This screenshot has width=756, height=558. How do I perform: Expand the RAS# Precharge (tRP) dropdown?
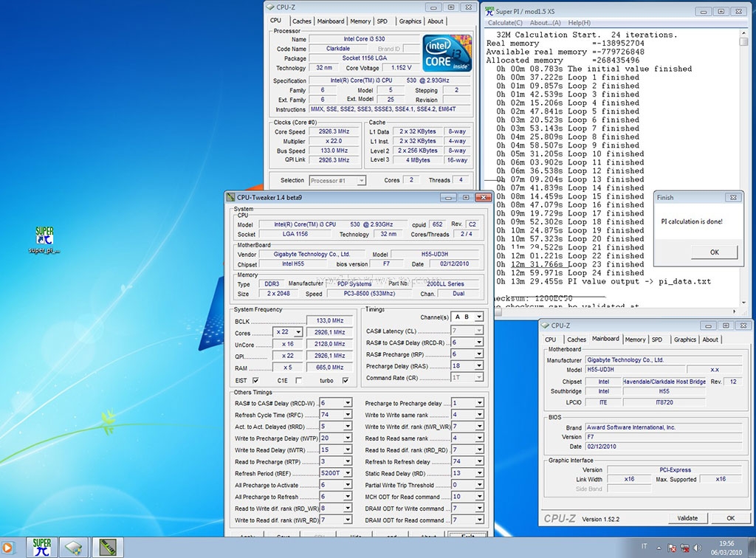pos(478,354)
